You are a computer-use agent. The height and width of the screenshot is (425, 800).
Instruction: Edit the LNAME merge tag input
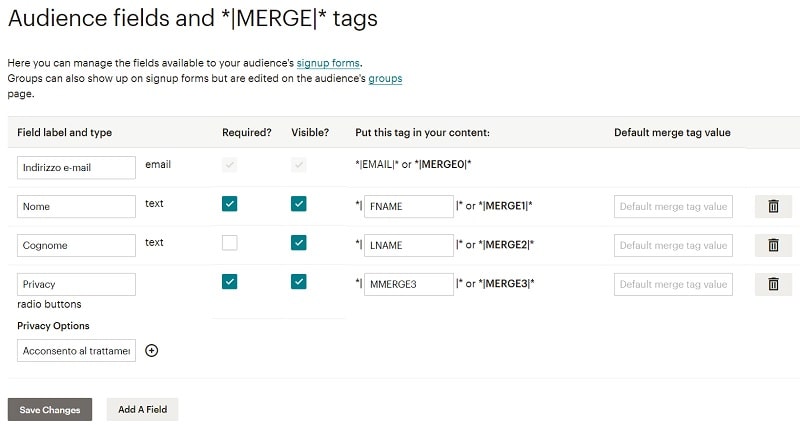click(409, 245)
